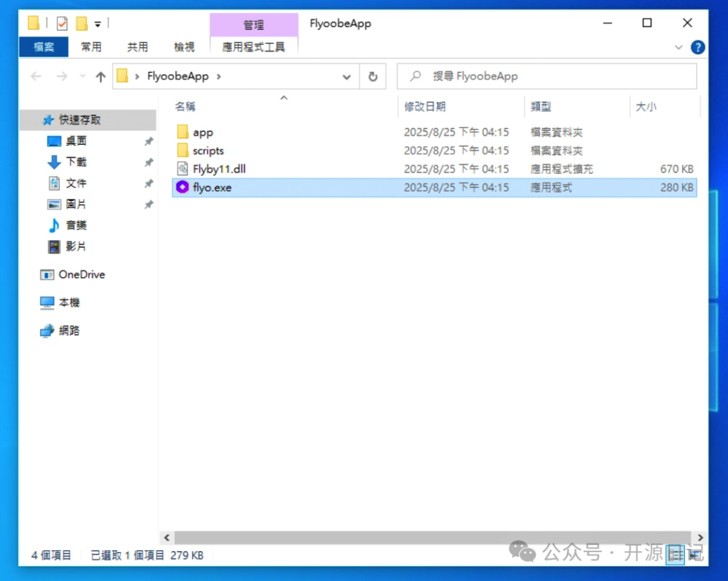Click the horizontal scrollbar track
This screenshot has width=728, height=581.
431,537
